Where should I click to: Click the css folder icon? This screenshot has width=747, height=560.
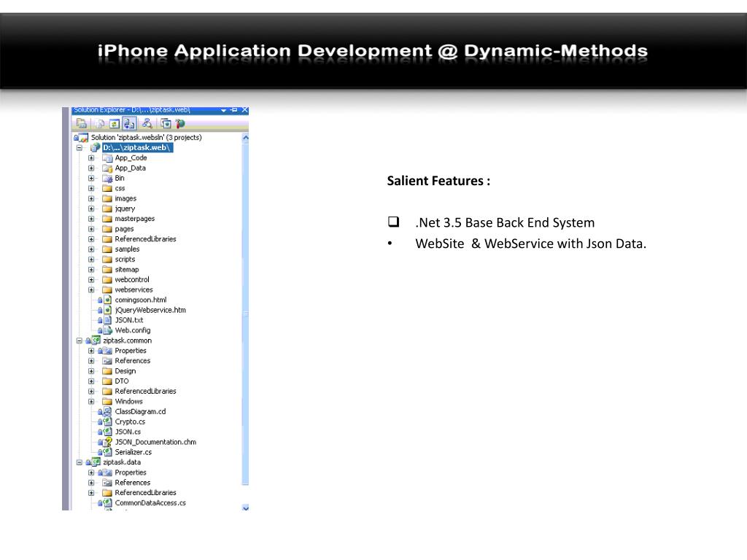pyautogui.click(x=107, y=188)
